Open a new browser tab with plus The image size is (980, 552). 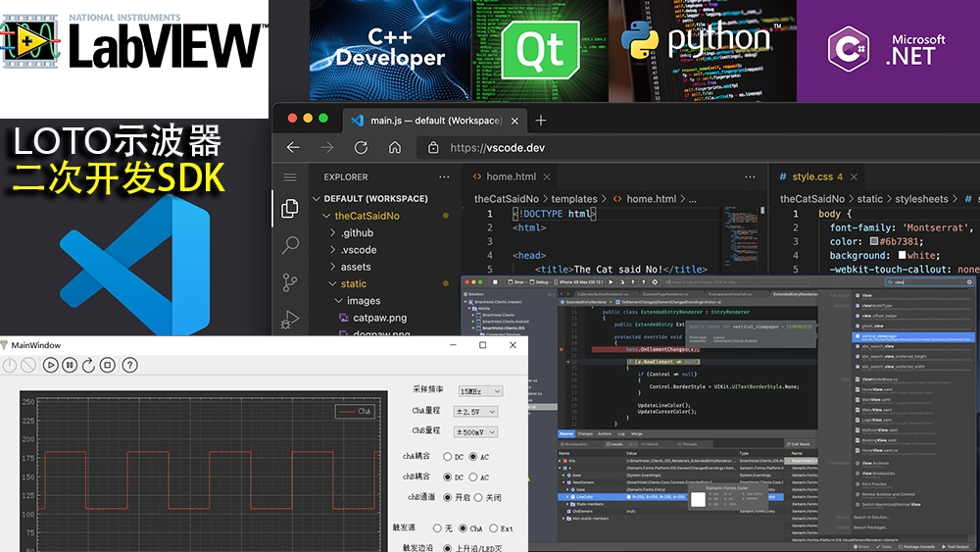click(x=541, y=120)
